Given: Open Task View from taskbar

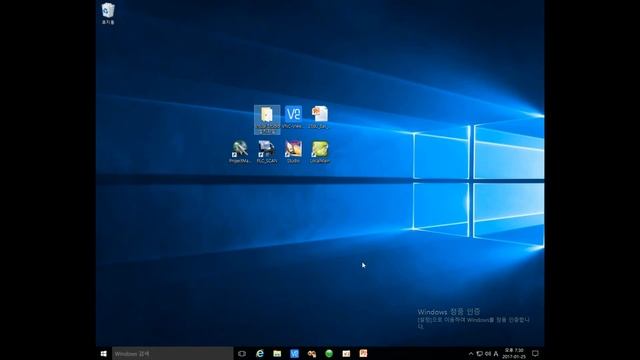Looking at the screenshot, I should (x=242, y=353).
